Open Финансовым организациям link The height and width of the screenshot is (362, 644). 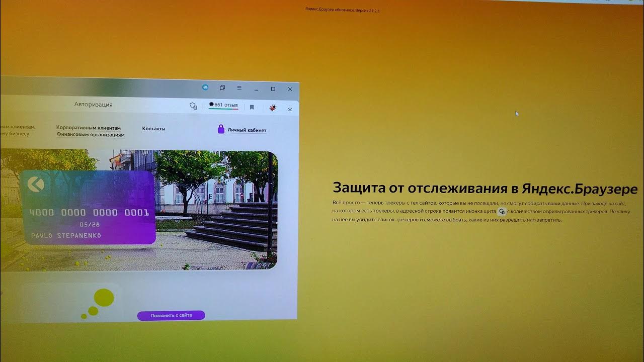[x=91, y=134]
